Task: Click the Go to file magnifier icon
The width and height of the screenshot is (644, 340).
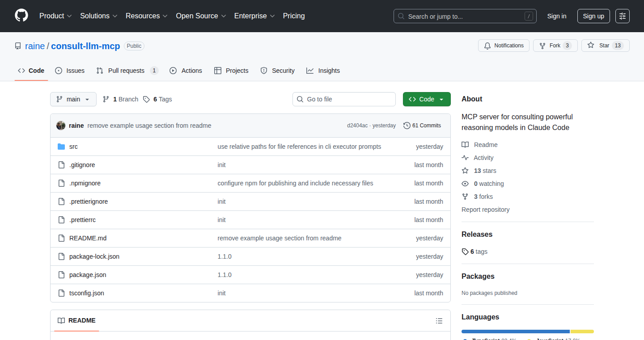Action: coord(300,99)
